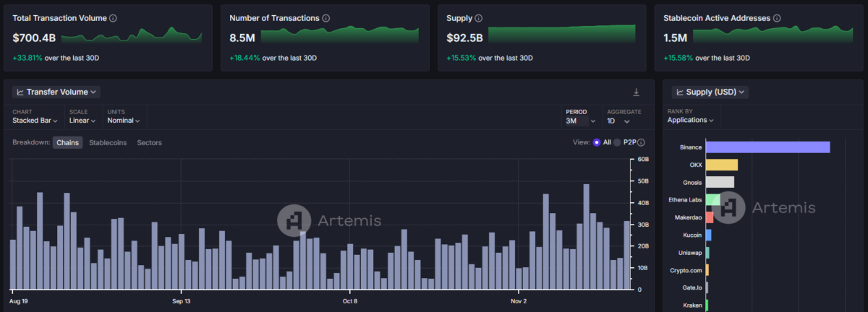
Task: Click the Uniswap label
Action: (691, 253)
